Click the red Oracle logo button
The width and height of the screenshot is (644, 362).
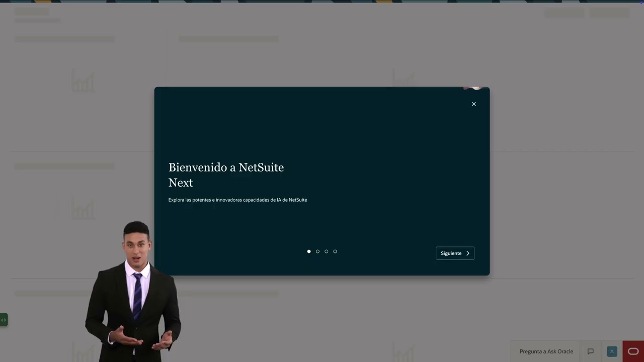tap(633, 351)
